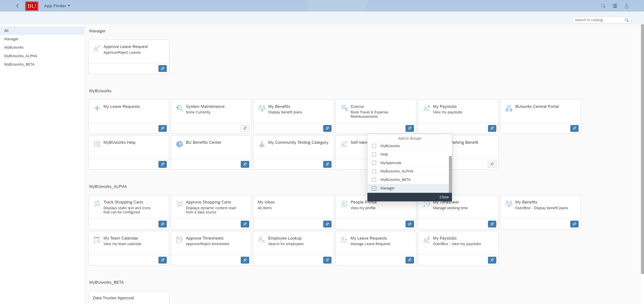The height and width of the screenshot is (304, 644).
Task: Click the main page vertical scrollbar
Action: point(642,149)
